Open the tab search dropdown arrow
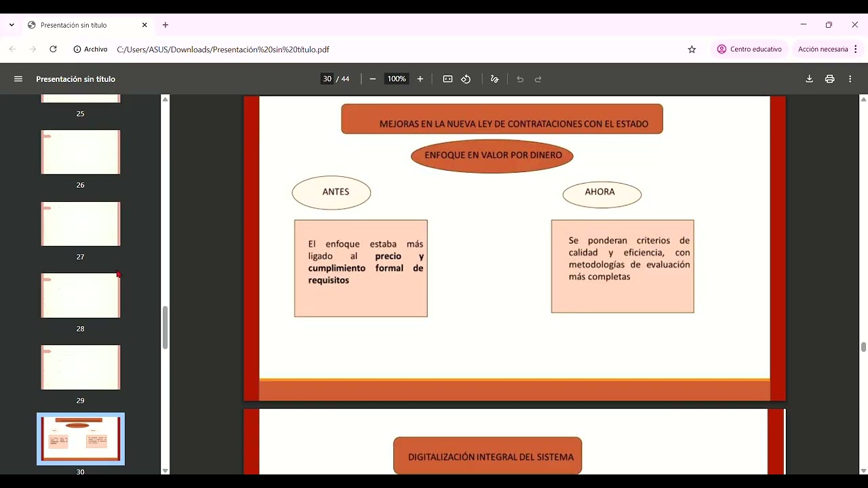This screenshot has width=868, height=488. 12,25
